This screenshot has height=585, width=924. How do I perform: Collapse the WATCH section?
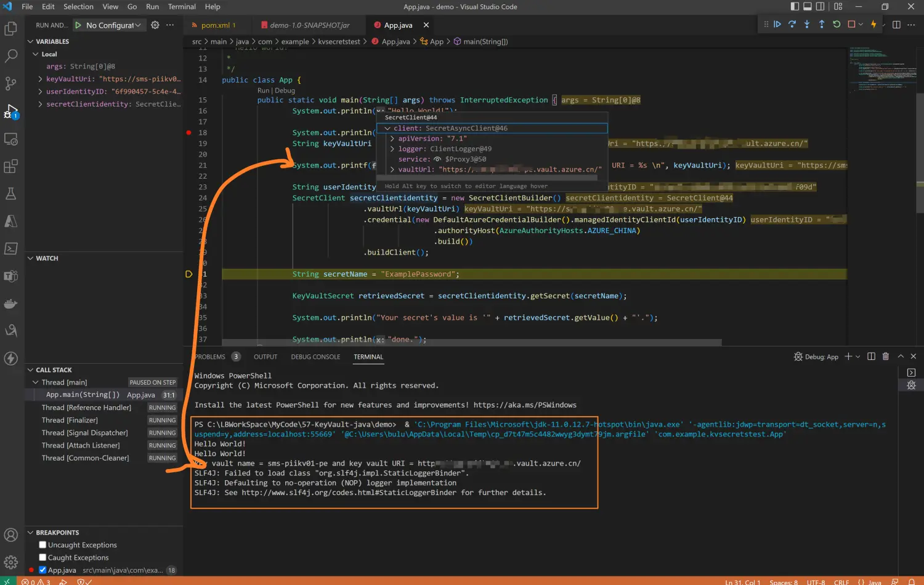coord(31,258)
